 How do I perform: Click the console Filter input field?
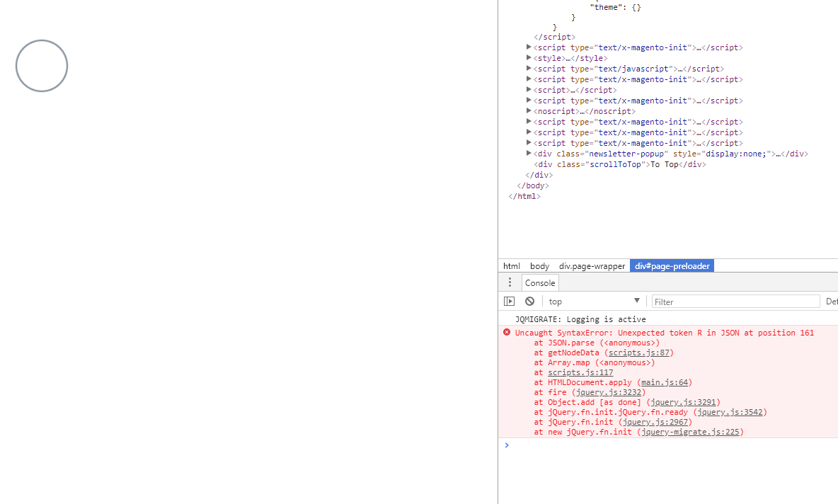736,301
